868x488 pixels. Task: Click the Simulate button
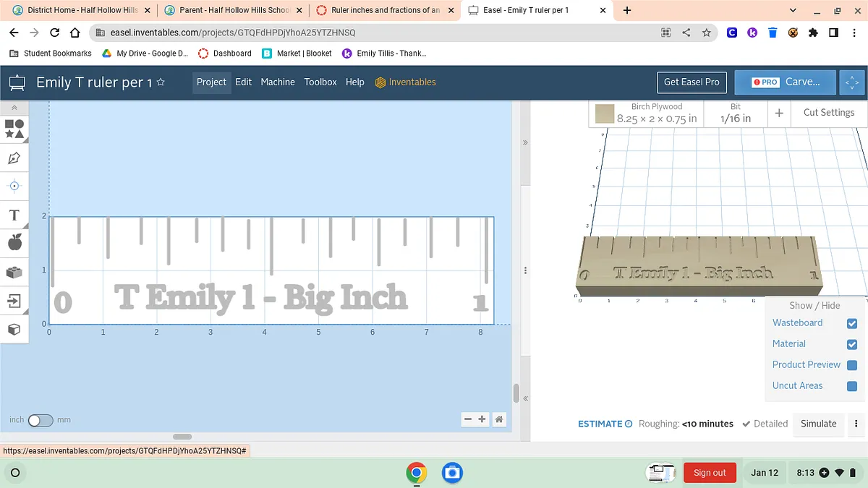click(x=818, y=424)
